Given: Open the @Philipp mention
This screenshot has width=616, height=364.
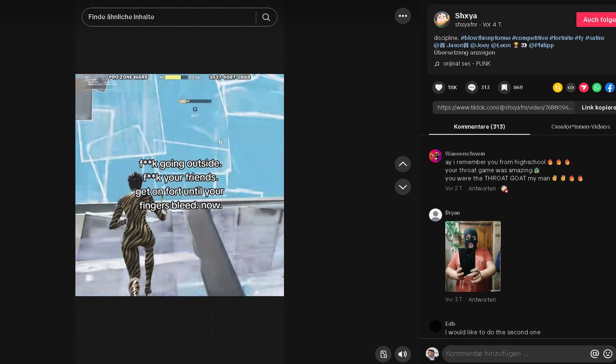Looking at the screenshot, I should 541,45.
